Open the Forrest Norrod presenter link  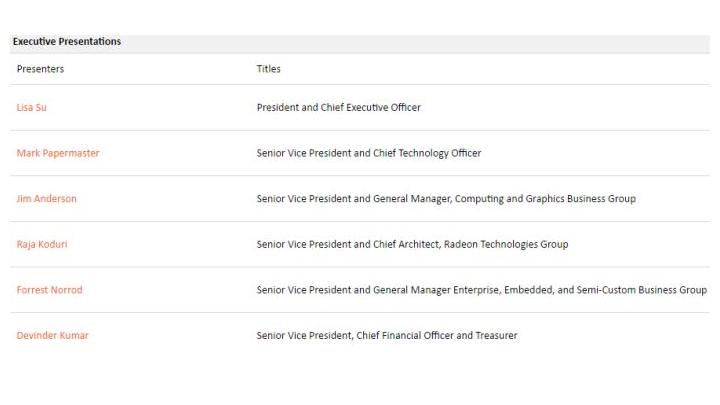(50, 290)
